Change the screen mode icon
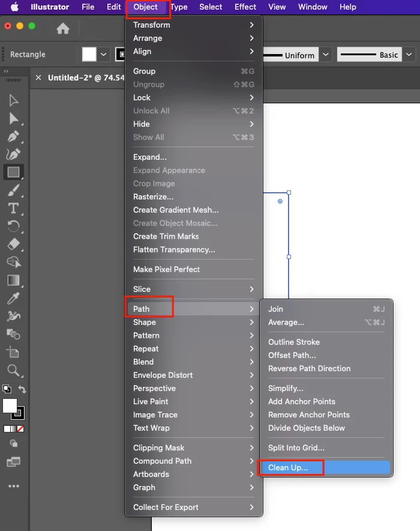 (14, 461)
